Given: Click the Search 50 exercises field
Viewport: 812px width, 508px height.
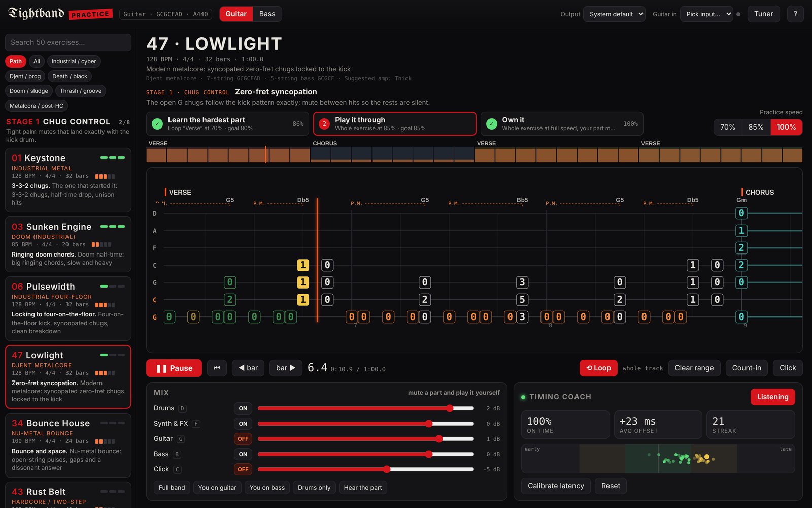Looking at the screenshot, I should 68,42.
